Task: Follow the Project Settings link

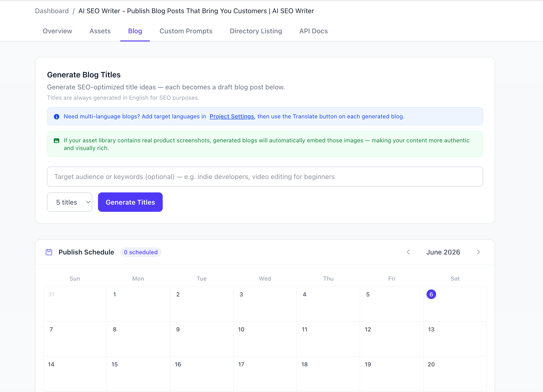Action: [x=232, y=116]
